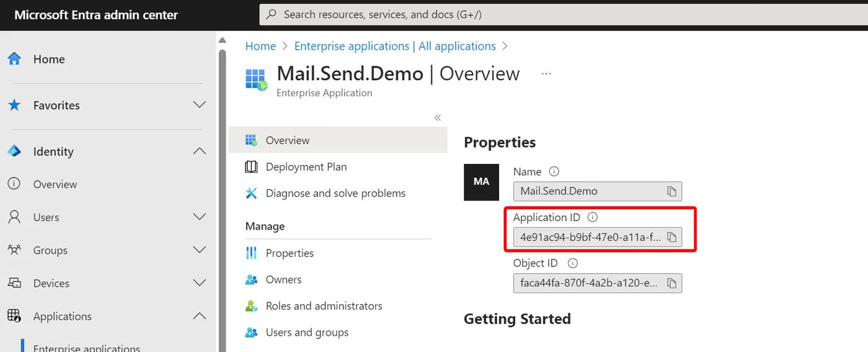Image resolution: width=868 pixels, height=352 pixels.
Task: Copy the Name value to clipboard
Action: [x=671, y=191]
